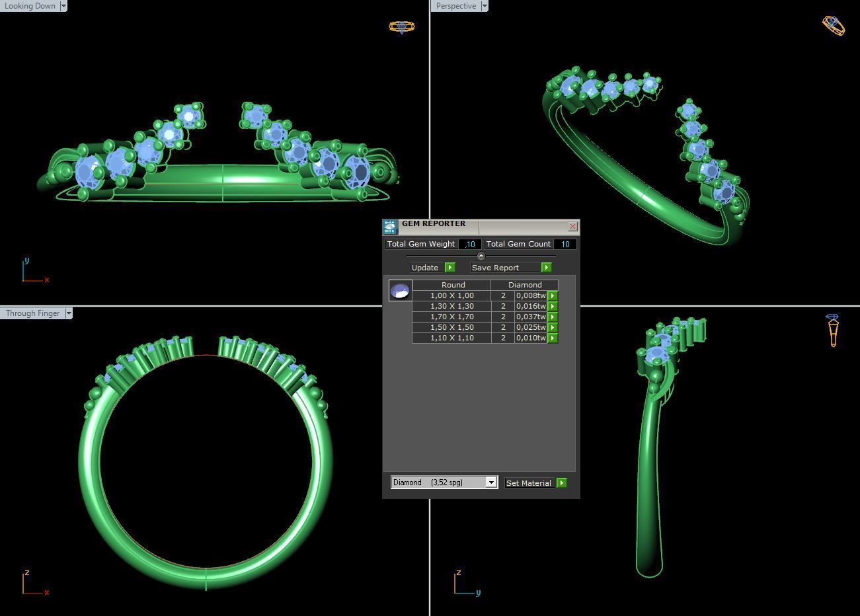The image size is (860, 616).
Task: Click the Total Gem Count label
Action: point(518,245)
